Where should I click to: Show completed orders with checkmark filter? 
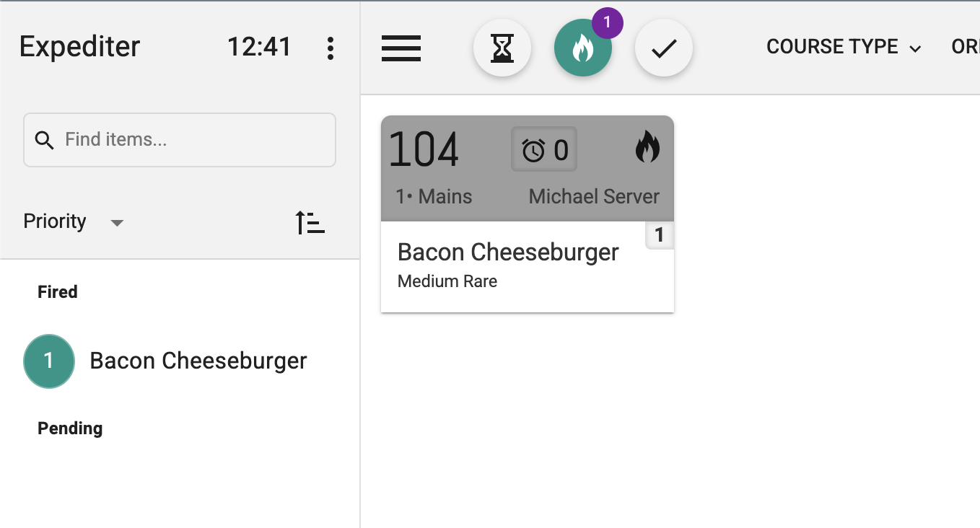click(664, 48)
